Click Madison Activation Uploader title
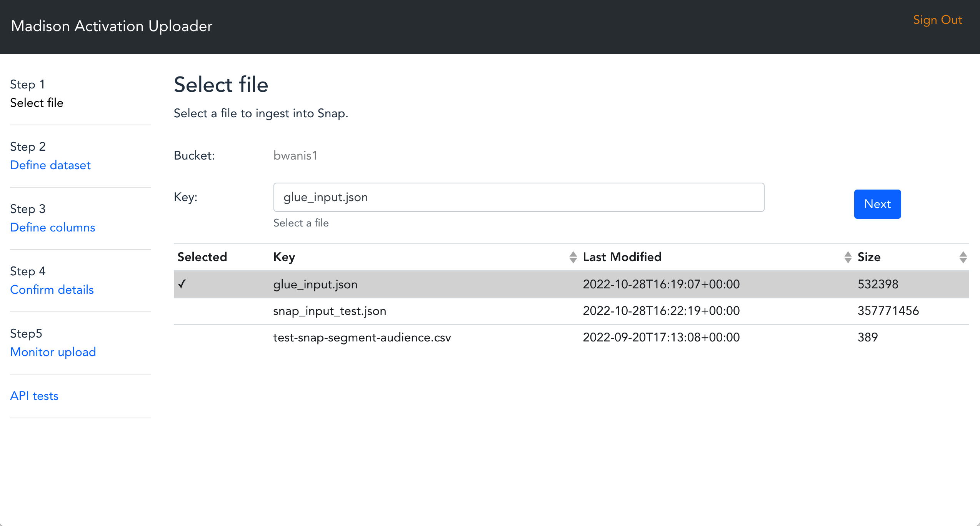 click(x=112, y=26)
